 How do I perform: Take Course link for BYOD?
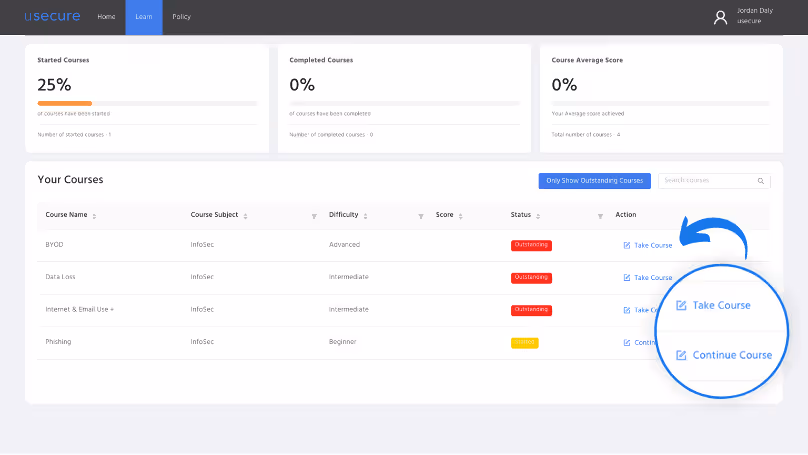click(x=653, y=245)
